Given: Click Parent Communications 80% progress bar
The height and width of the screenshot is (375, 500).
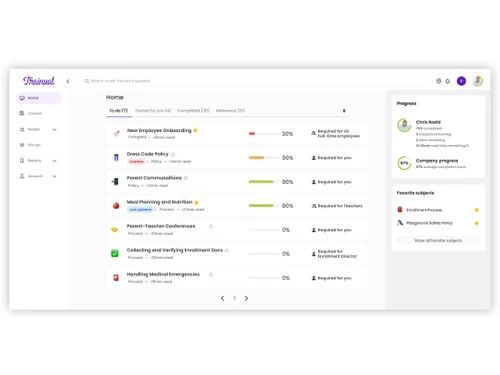Looking at the screenshot, I should pyautogui.click(x=264, y=182).
